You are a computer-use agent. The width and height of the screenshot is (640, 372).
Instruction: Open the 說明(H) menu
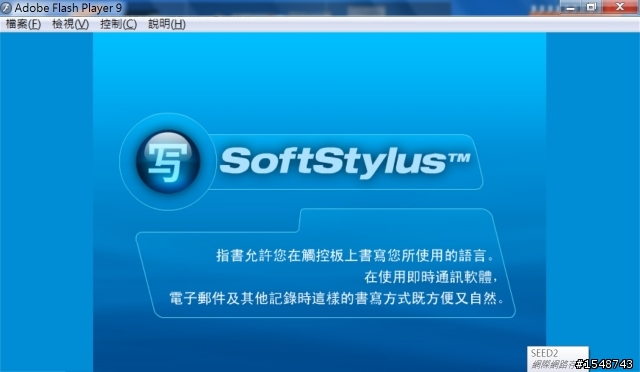pyautogui.click(x=167, y=24)
